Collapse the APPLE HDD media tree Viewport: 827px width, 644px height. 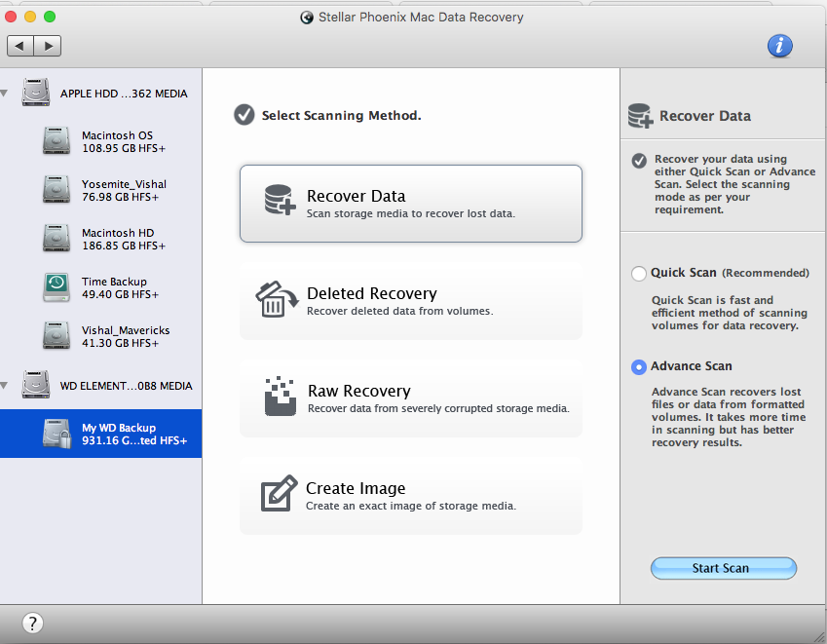click(5, 94)
